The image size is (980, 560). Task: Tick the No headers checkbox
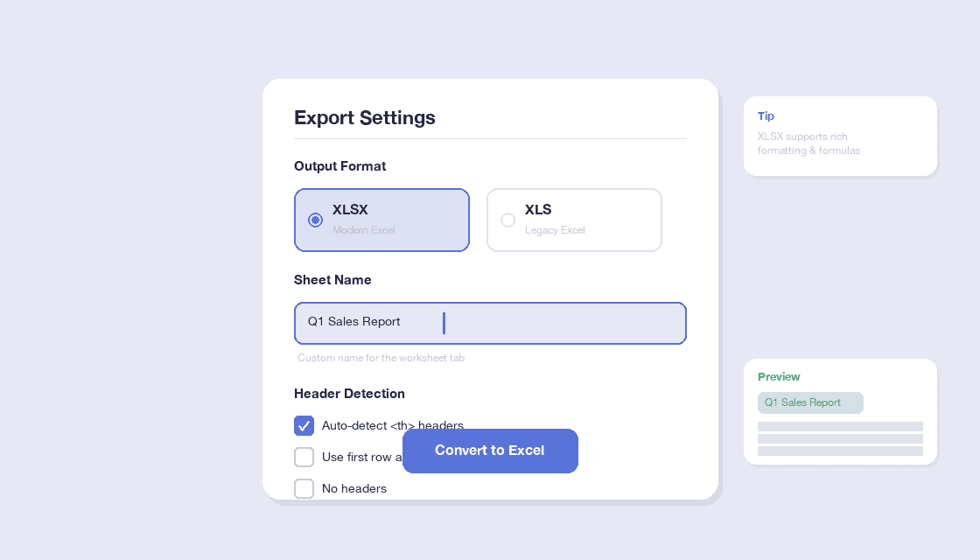coord(304,489)
